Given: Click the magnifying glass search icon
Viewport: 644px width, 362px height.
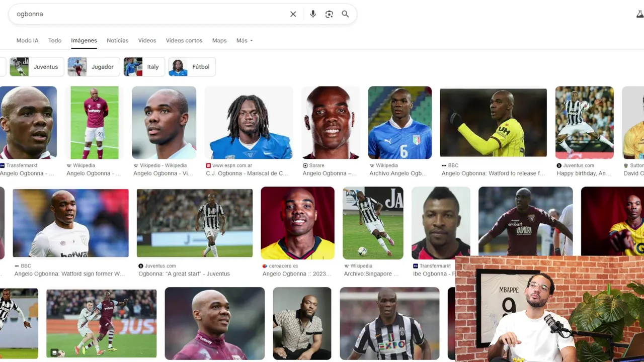Looking at the screenshot, I should 345,14.
